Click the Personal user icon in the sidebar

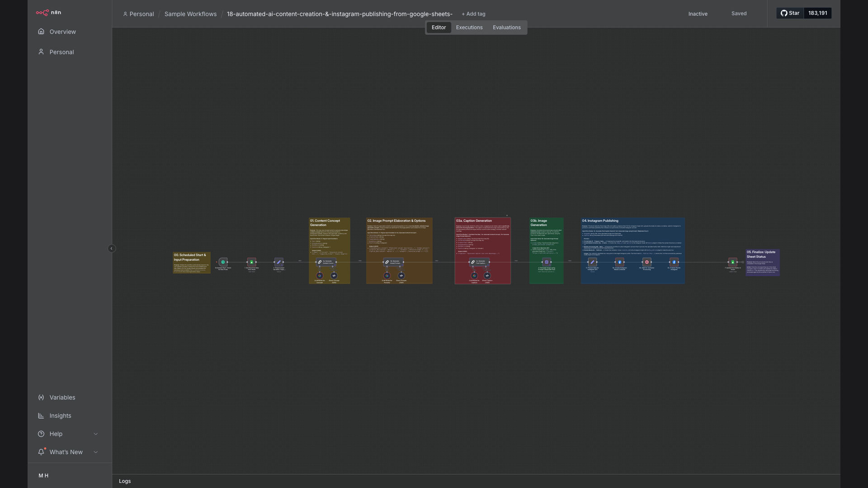(41, 52)
